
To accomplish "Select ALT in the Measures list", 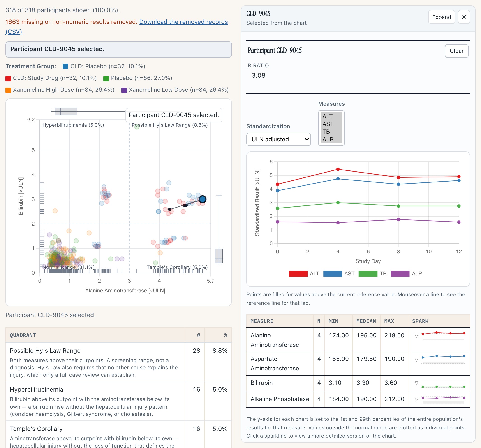I will point(331,116).
